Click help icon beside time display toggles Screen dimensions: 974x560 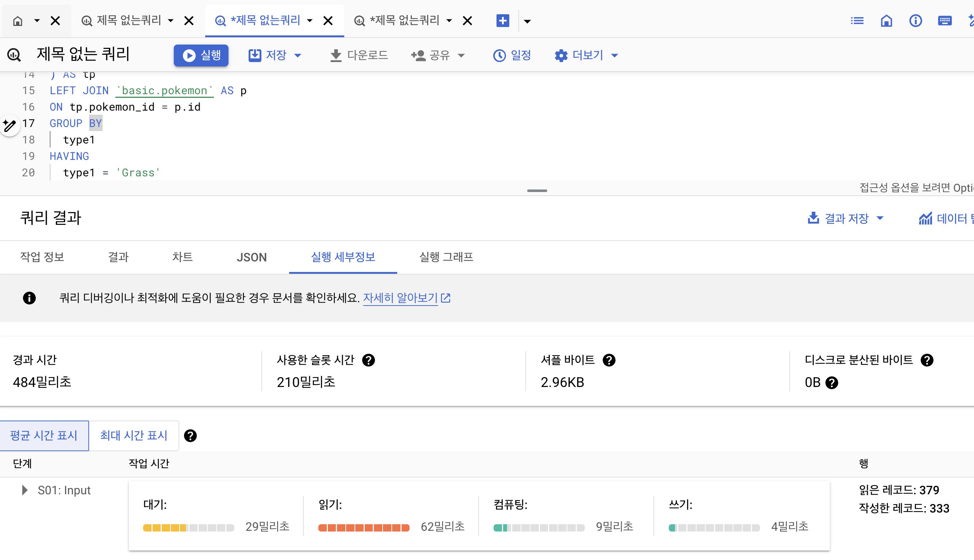click(190, 436)
